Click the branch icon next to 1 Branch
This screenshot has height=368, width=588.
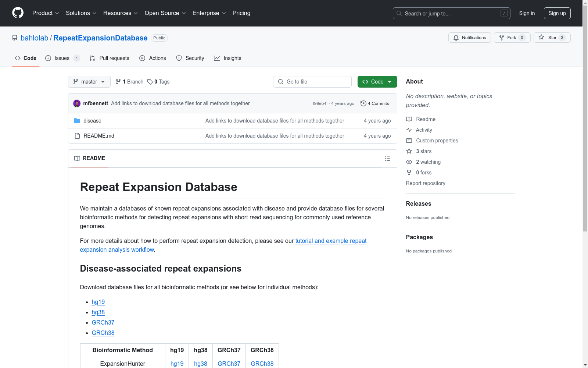pos(118,82)
